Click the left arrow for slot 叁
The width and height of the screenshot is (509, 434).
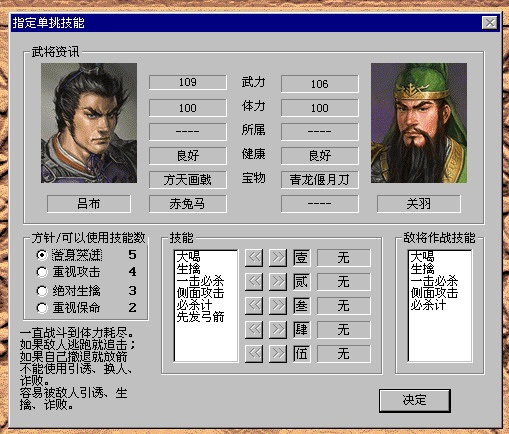point(254,306)
